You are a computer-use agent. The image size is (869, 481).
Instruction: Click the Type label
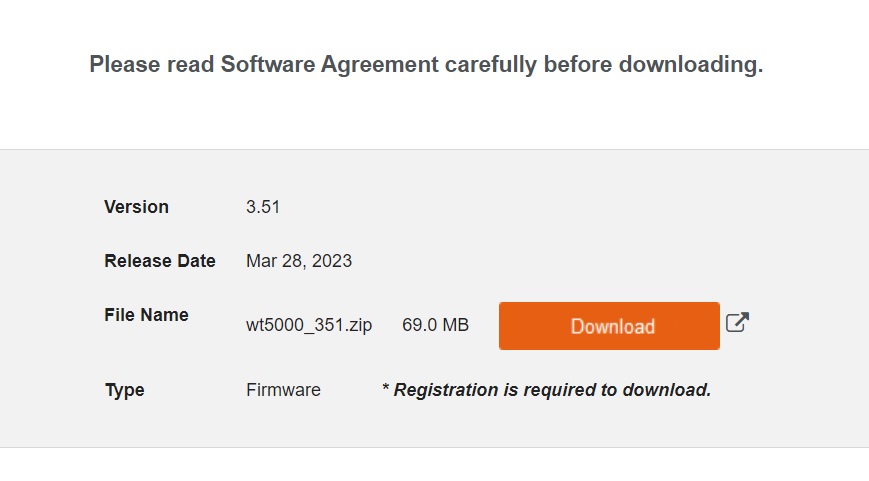point(125,390)
